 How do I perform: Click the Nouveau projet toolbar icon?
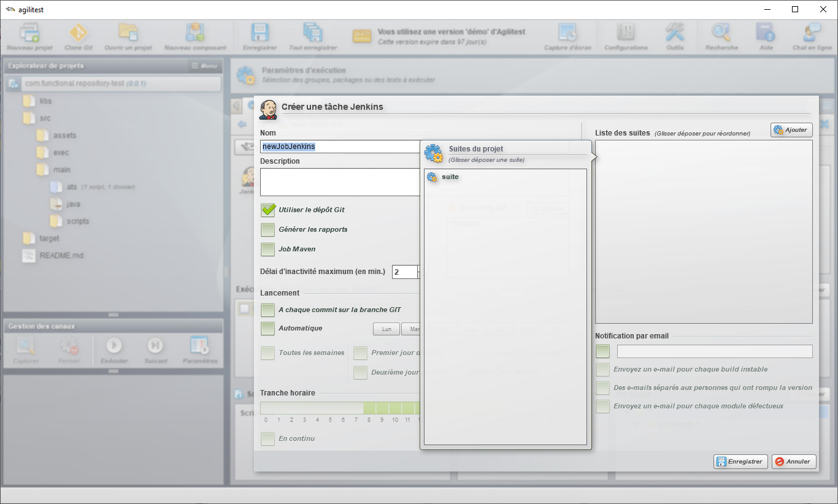tap(29, 32)
